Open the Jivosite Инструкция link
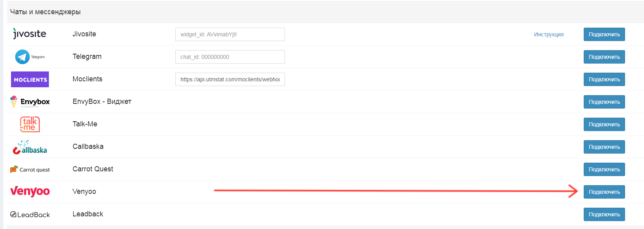The height and width of the screenshot is (229, 644). pyautogui.click(x=549, y=34)
